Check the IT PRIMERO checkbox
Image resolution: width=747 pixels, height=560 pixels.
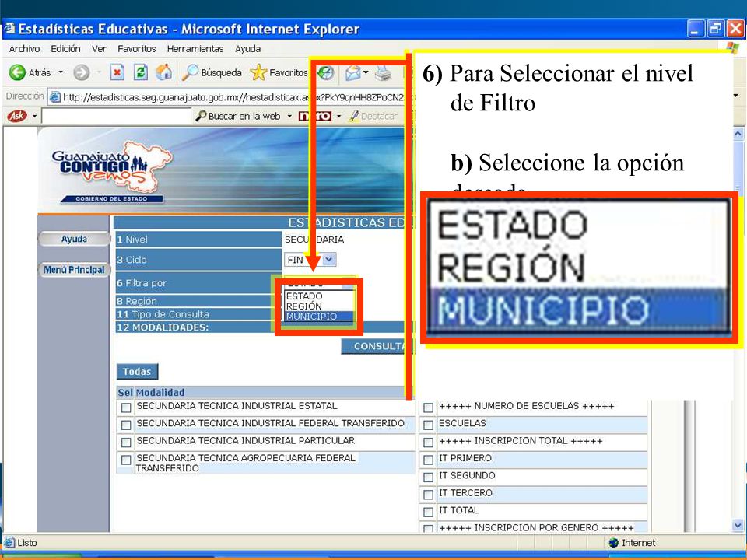tap(428, 460)
